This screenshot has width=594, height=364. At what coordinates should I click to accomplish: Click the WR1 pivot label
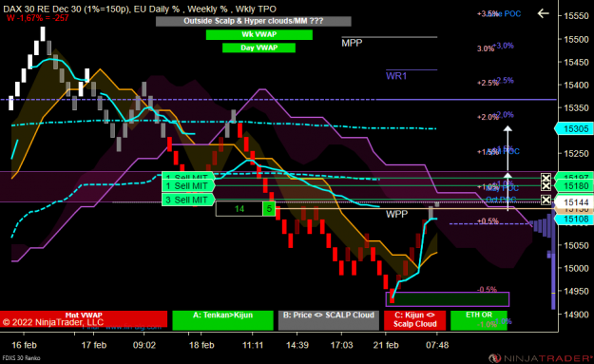[396, 76]
